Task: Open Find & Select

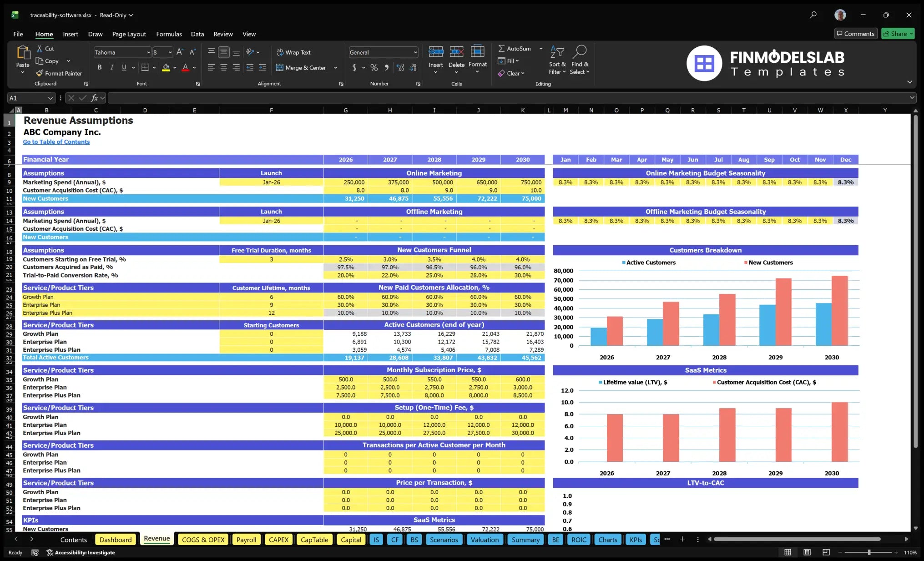Action: coord(580,59)
